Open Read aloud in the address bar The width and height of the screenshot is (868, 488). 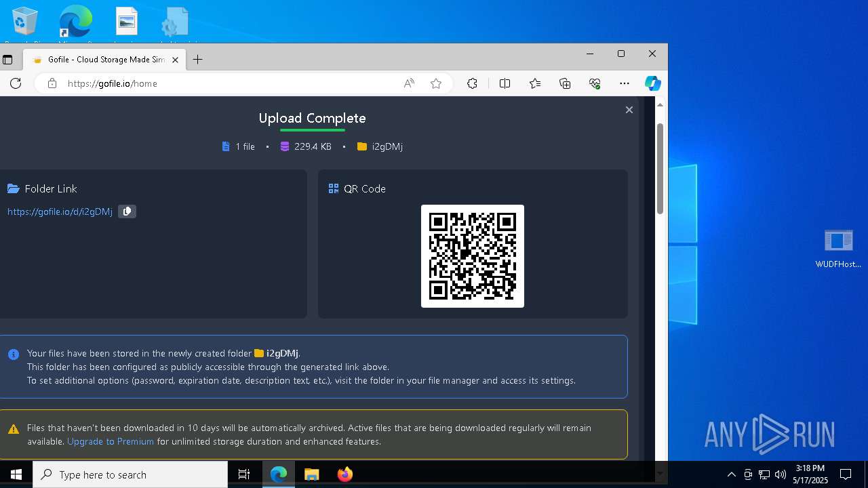[x=409, y=83]
